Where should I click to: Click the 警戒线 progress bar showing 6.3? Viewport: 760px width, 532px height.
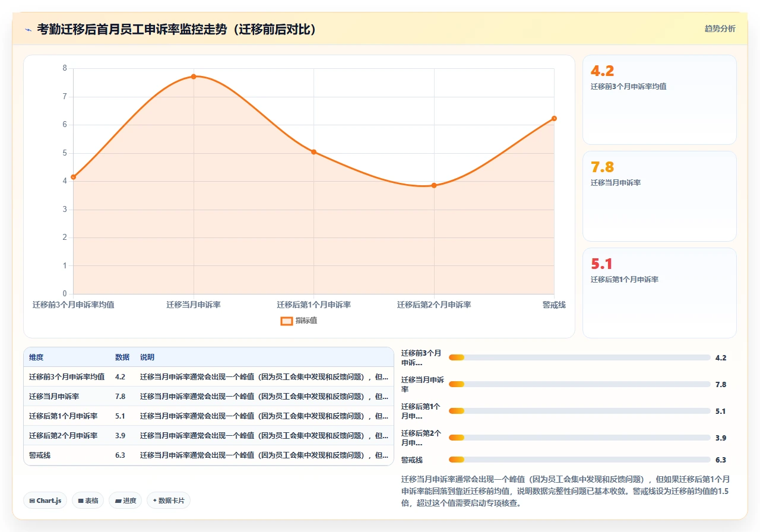(579, 460)
